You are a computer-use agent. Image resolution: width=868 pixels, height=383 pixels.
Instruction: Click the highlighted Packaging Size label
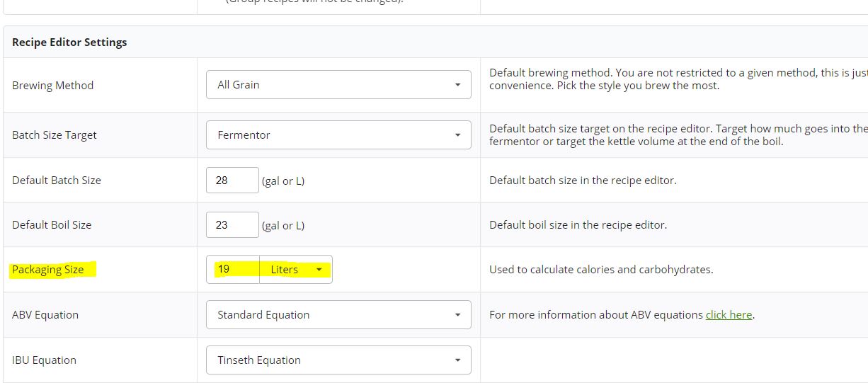[x=48, y=270]
